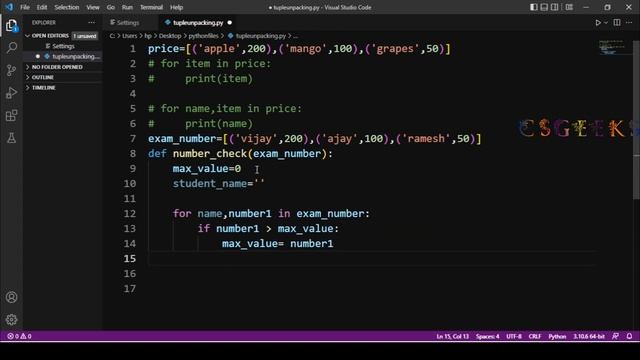Click line number 7 in gutter
This screenshot has width=640, height=360.
click(x=133, y=139)
